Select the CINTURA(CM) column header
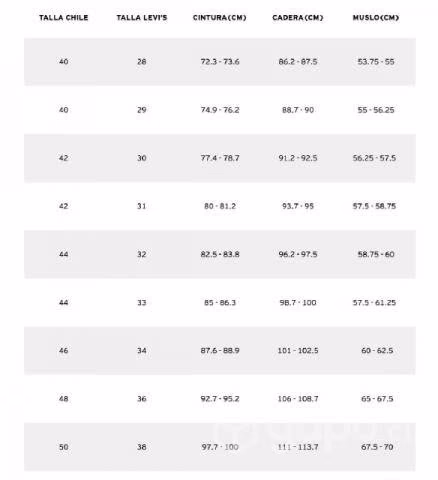The height and width of the screenshot is (480, 438). 220,18
